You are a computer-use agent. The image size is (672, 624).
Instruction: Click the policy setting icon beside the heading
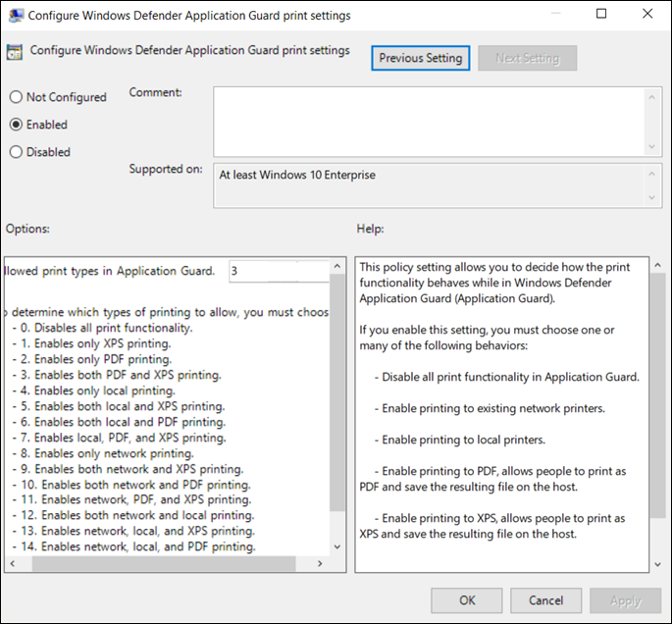(x=16, y=52)
